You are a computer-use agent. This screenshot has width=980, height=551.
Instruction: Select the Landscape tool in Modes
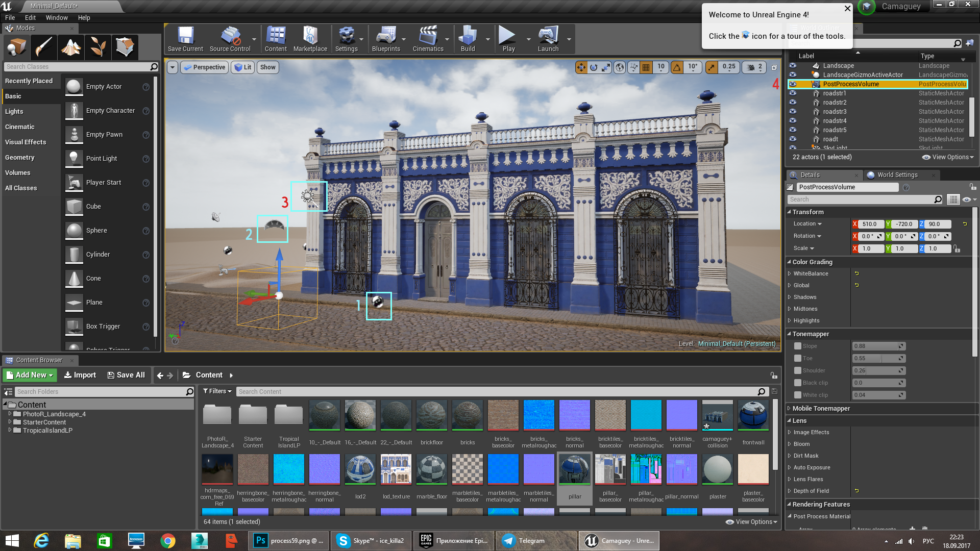(69, 47)
